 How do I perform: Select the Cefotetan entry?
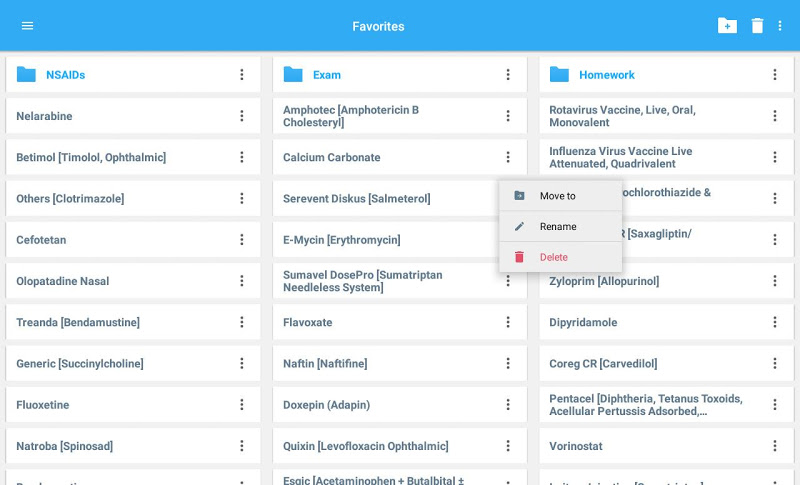point(133,240)
